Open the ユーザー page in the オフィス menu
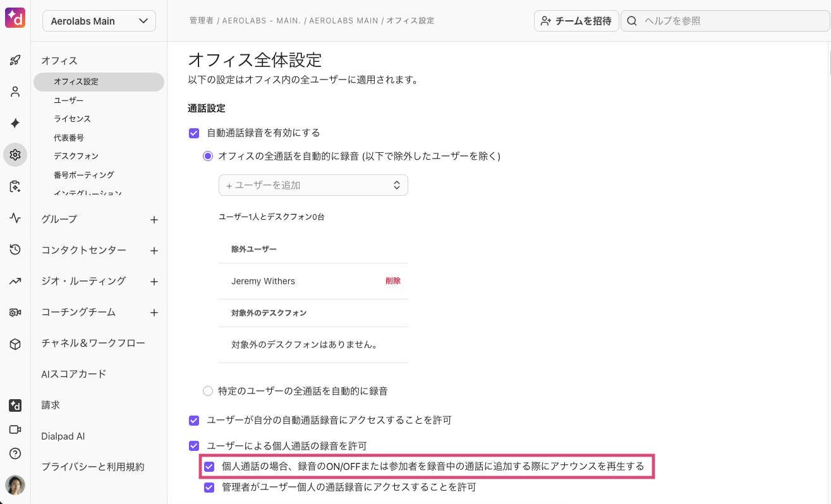 click(x=70, y=100)
